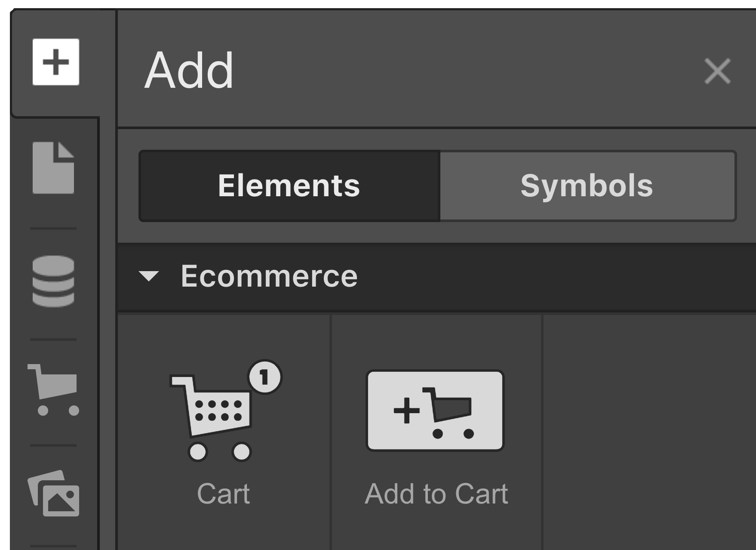Switch to the Symbols tab
The image size is (756, 550).
point(587,186)
